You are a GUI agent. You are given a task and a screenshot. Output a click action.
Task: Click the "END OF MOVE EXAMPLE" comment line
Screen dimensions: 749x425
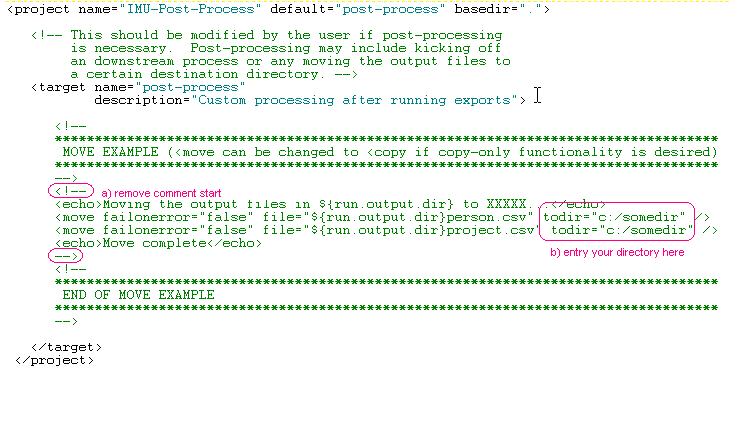(x=139, y=295)
